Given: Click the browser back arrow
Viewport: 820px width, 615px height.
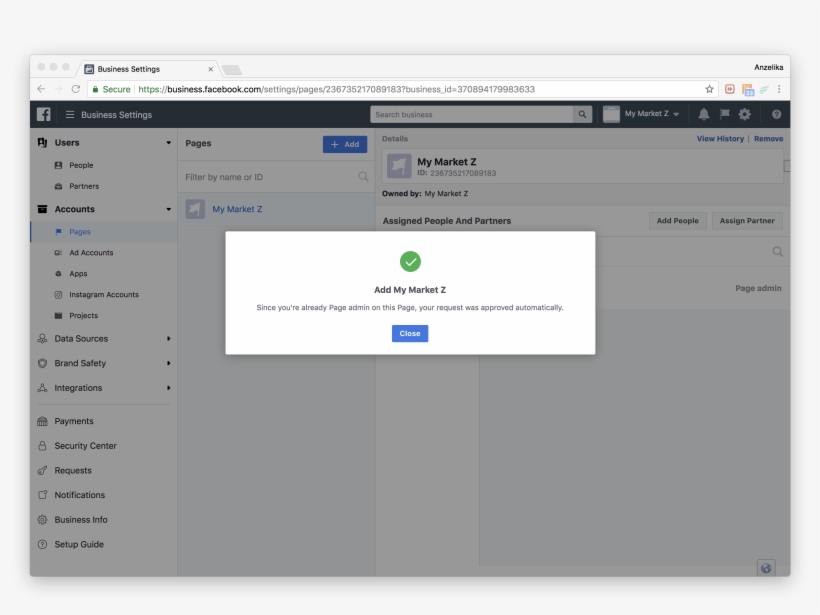Looking at the screenshot, I should (x=41, y=89).
